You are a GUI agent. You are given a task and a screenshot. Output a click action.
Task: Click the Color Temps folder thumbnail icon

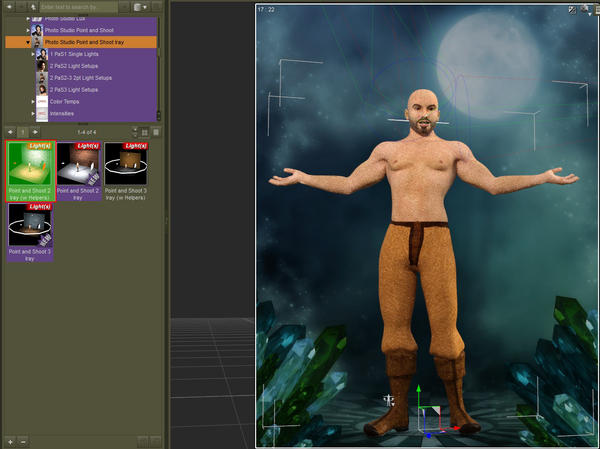point(42,101)
